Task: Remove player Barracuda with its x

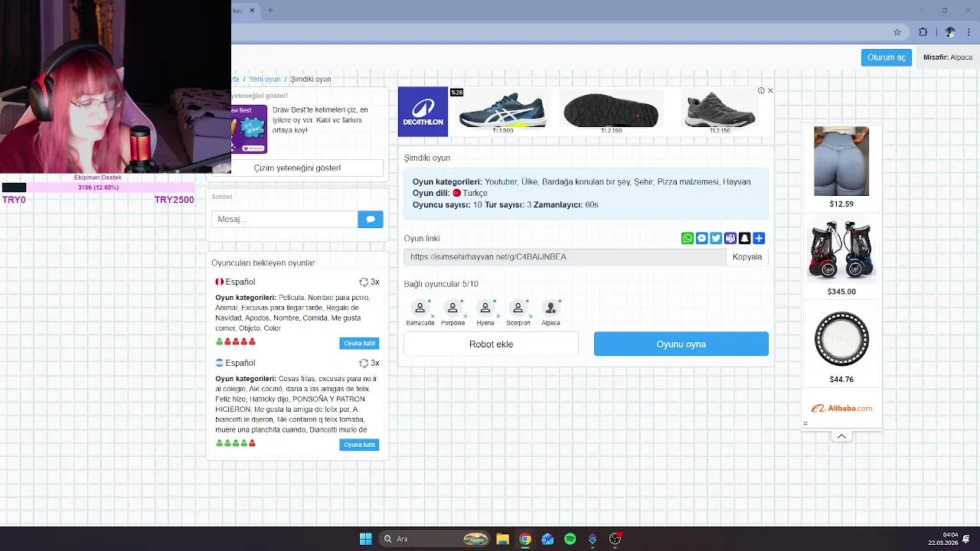Action: click(433, 315)
